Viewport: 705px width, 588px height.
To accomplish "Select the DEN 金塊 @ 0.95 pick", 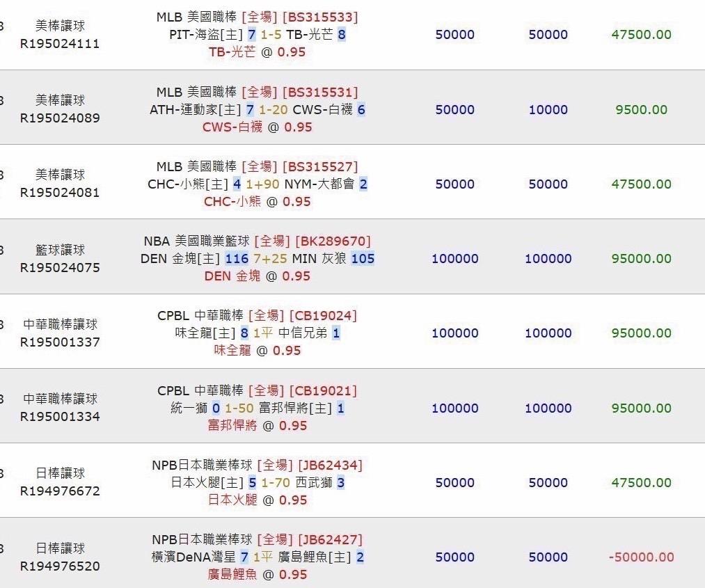I will click(x=258, y=276).
